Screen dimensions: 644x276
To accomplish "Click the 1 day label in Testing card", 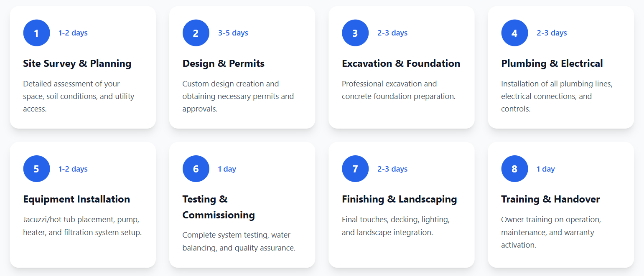I will (x=227, y=169).
